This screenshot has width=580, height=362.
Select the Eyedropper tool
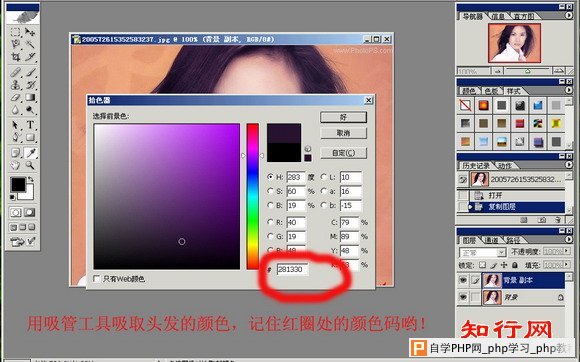(30, 153)
